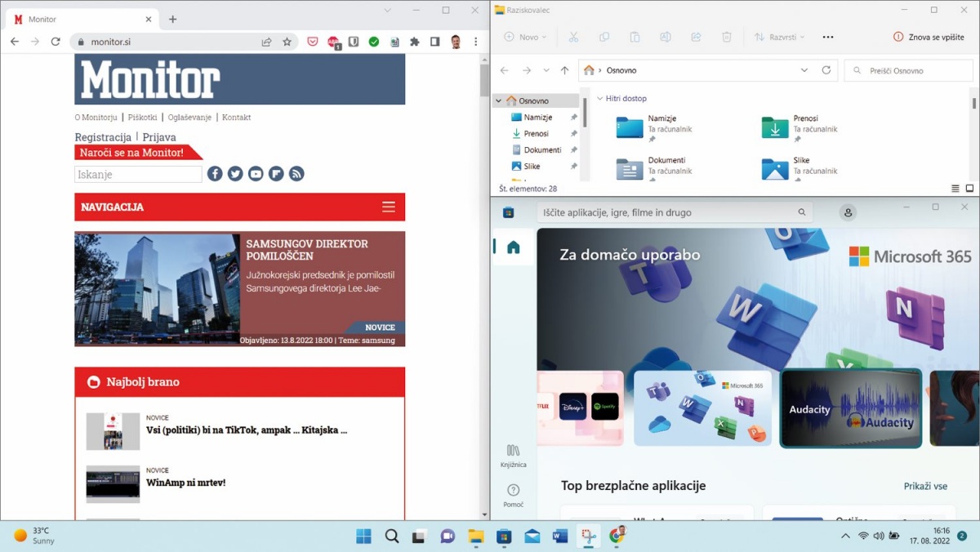Select the Audacity carousel card
The width and height of the screenshot is (980, 552).
[x=851, y=408]
